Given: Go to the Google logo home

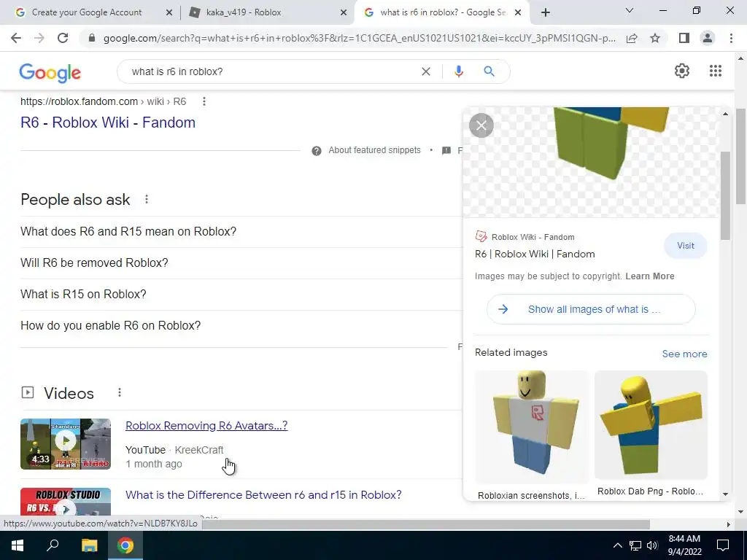Looking at the screenshot, I should tap(50, 72).
